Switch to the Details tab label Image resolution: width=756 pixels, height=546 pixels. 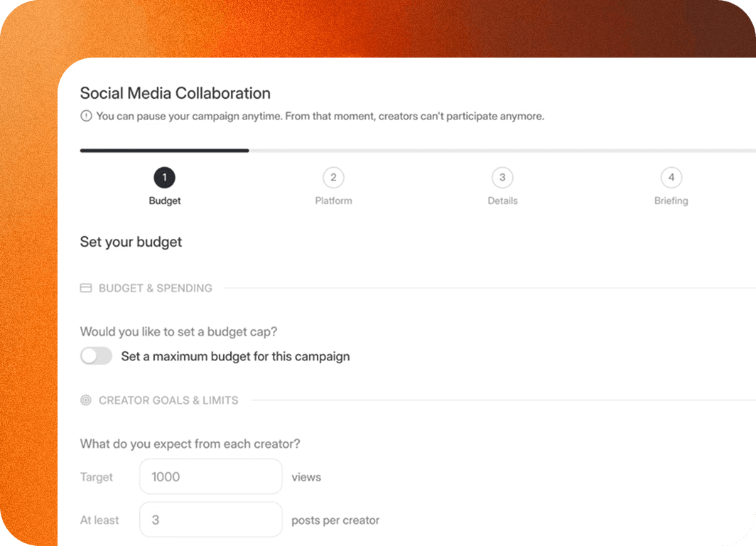coord(502,200)
